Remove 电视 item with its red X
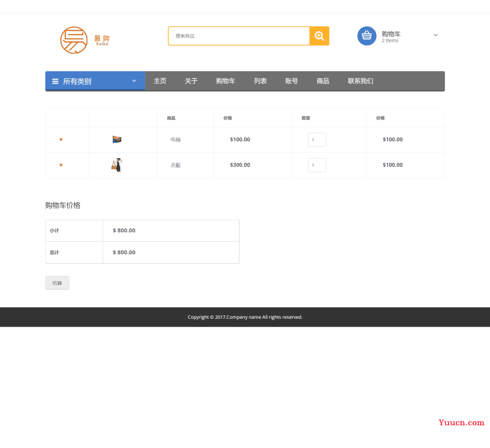Image resolution: width=490 pixels, height=448 pixels. coord(61,140)
